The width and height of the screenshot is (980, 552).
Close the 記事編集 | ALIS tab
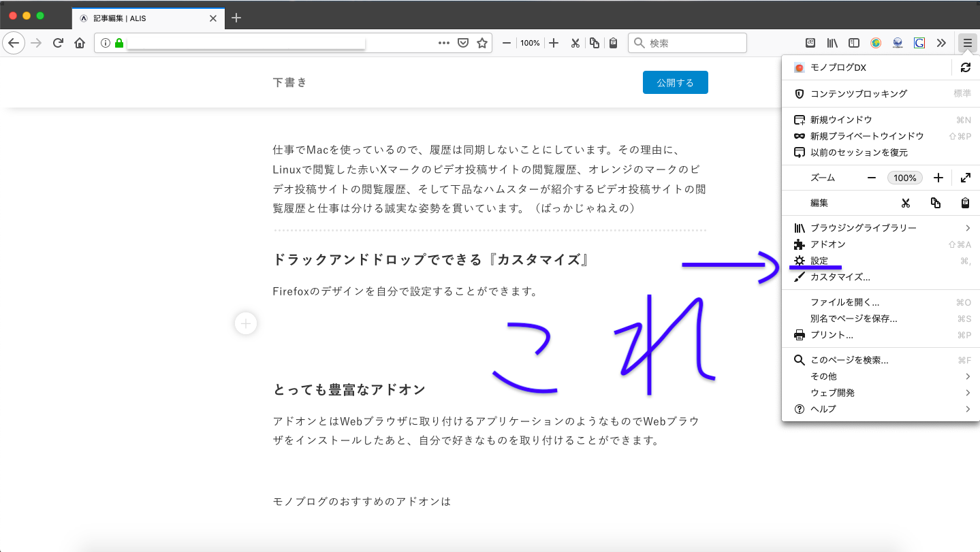tap(213, 18)
